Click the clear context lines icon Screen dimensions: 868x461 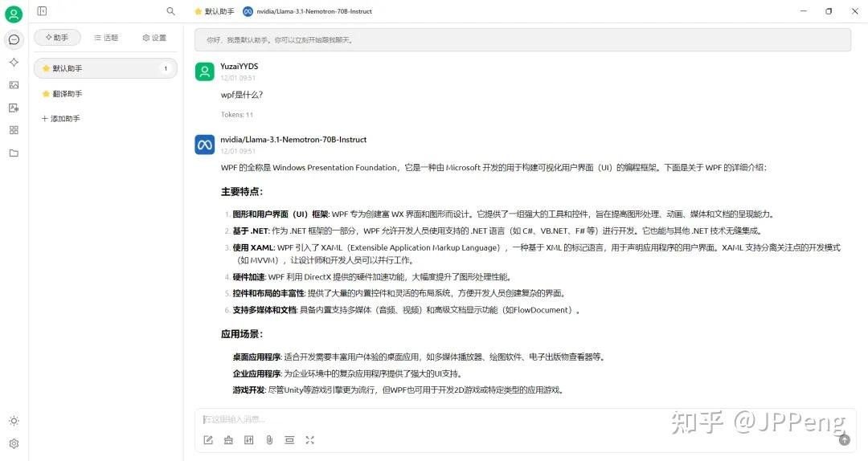click(x=289, y=440)
